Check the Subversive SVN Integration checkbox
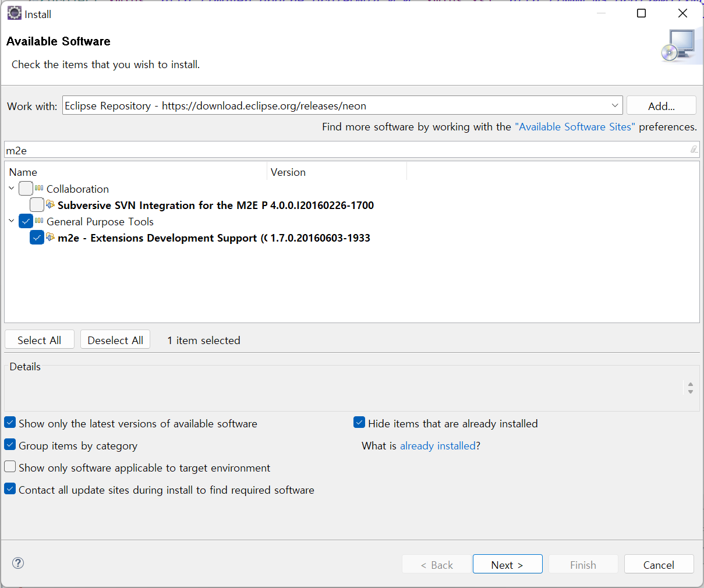The image size is (704, 588). 37,204
